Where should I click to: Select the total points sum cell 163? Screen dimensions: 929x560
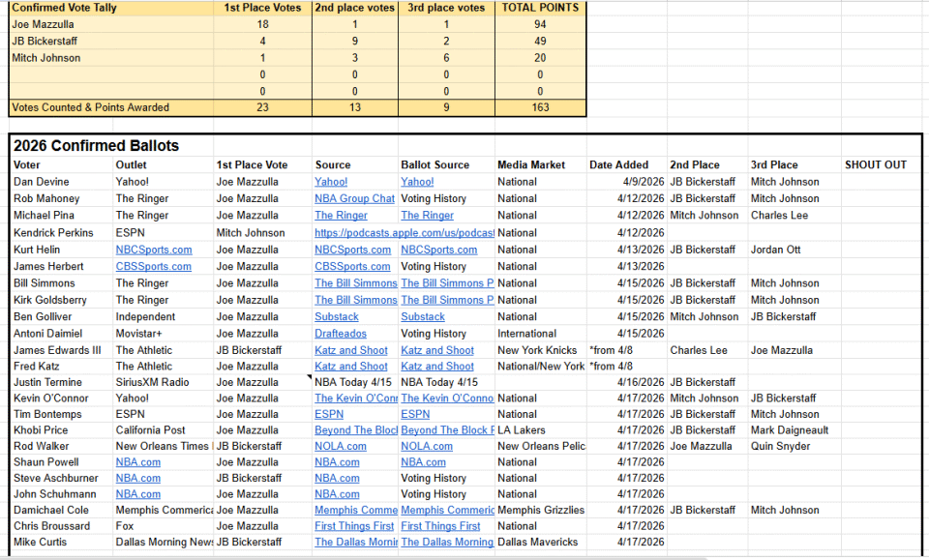click(x=540, y=107)
